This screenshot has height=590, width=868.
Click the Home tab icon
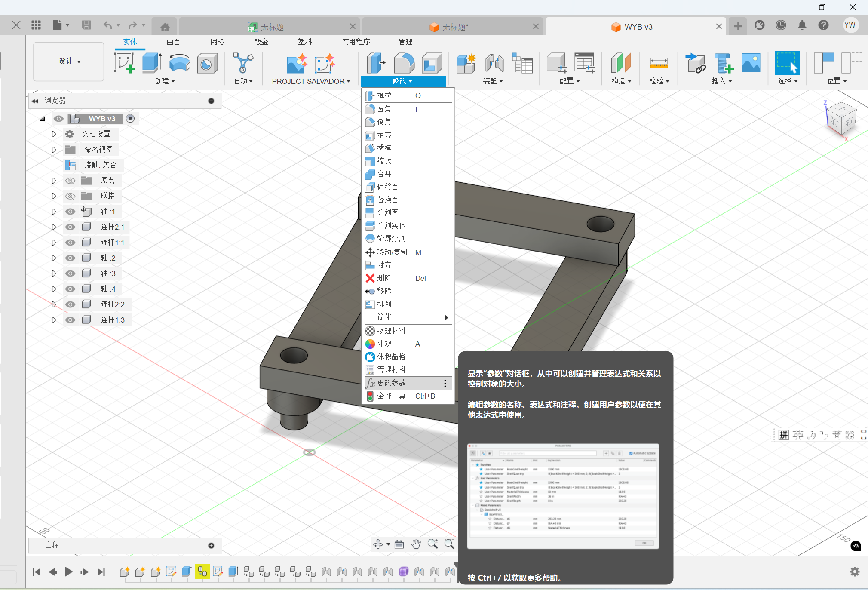click(x=165, y=27)
